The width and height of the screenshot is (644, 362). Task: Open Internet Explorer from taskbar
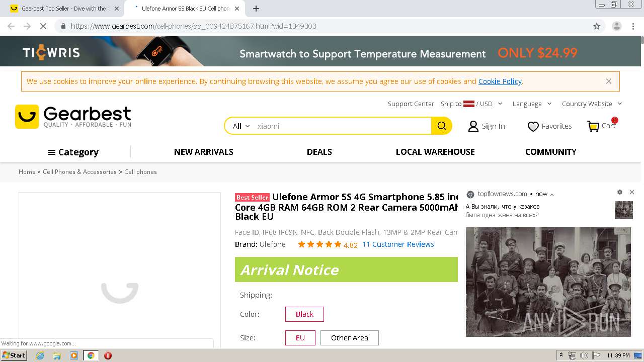click(40, 355)
